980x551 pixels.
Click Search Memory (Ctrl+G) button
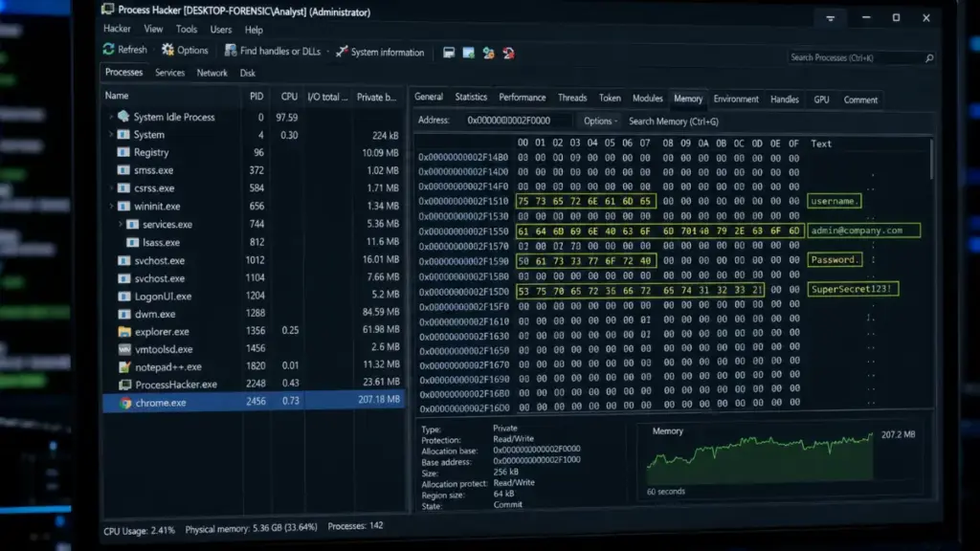click(673, 121)
